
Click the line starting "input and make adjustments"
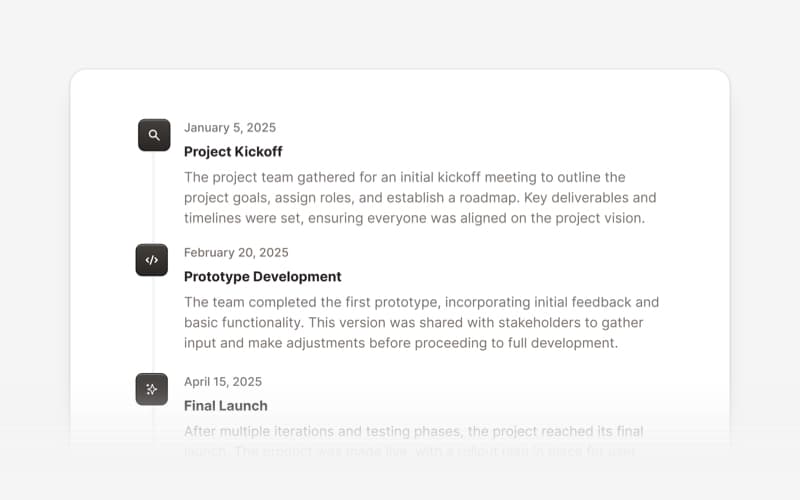click(401, 343)
